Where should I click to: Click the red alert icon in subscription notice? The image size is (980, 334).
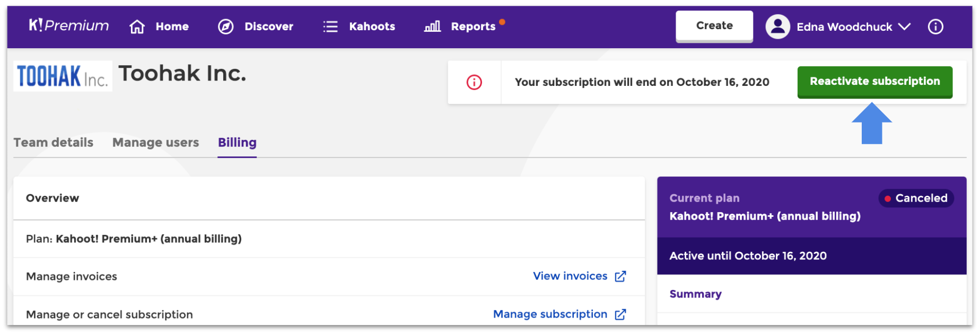coord(474,82)
